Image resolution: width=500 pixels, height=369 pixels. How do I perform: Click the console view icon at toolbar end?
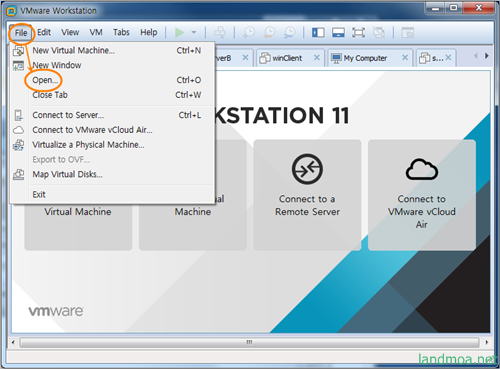[x=407, y=32]
